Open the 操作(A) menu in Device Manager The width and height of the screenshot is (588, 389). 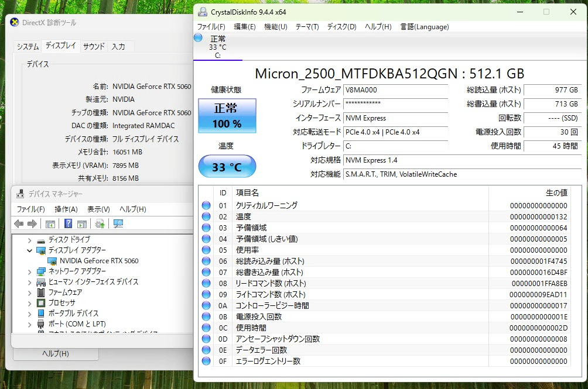[66, 209]
